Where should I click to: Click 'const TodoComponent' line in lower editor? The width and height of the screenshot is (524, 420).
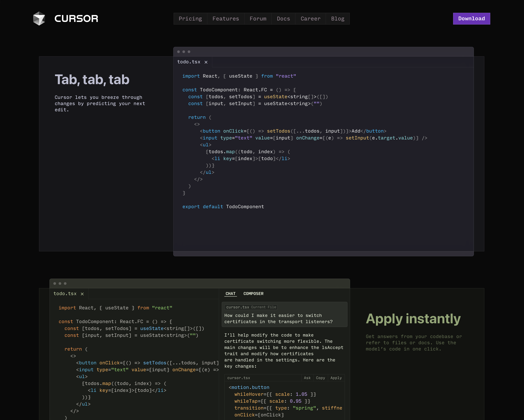[x=115, y=322]
